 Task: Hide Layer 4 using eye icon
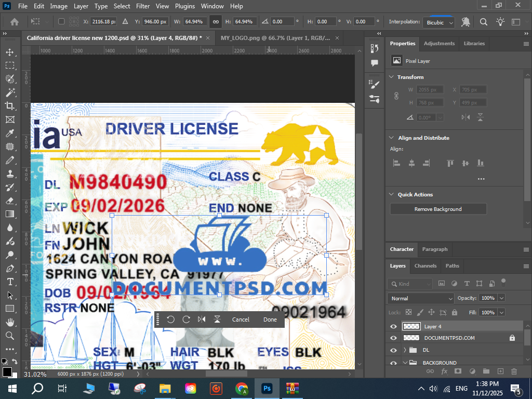pyautogui.click(x=393, y=326)
